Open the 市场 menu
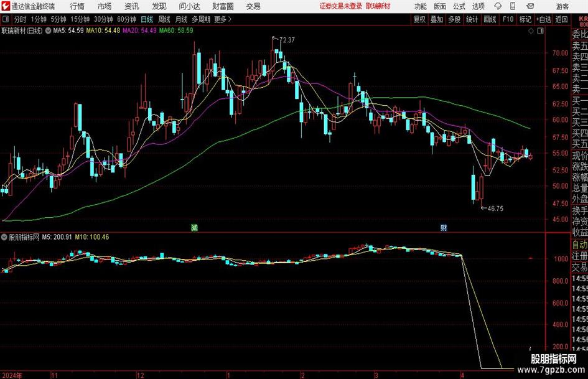Image resolution: width=588 pixels, height=379 pixels. tap(105, 6)
